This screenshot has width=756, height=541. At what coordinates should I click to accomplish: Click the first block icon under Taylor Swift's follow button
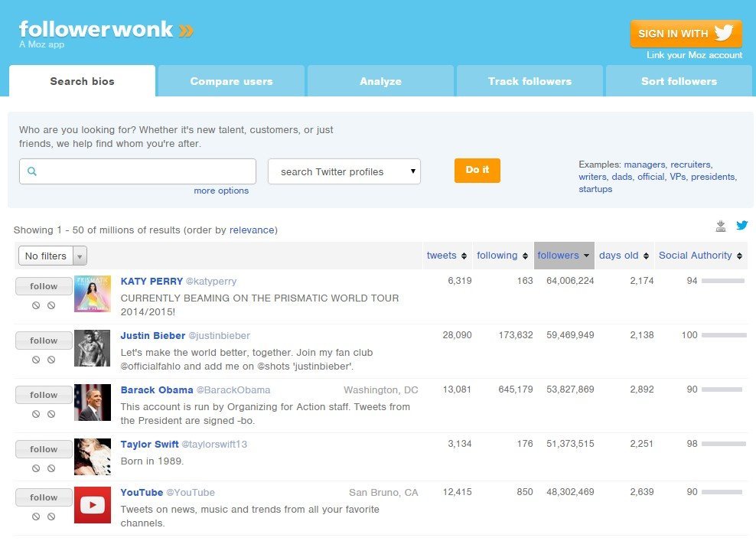pyautogui.click(x=36, y=468)
